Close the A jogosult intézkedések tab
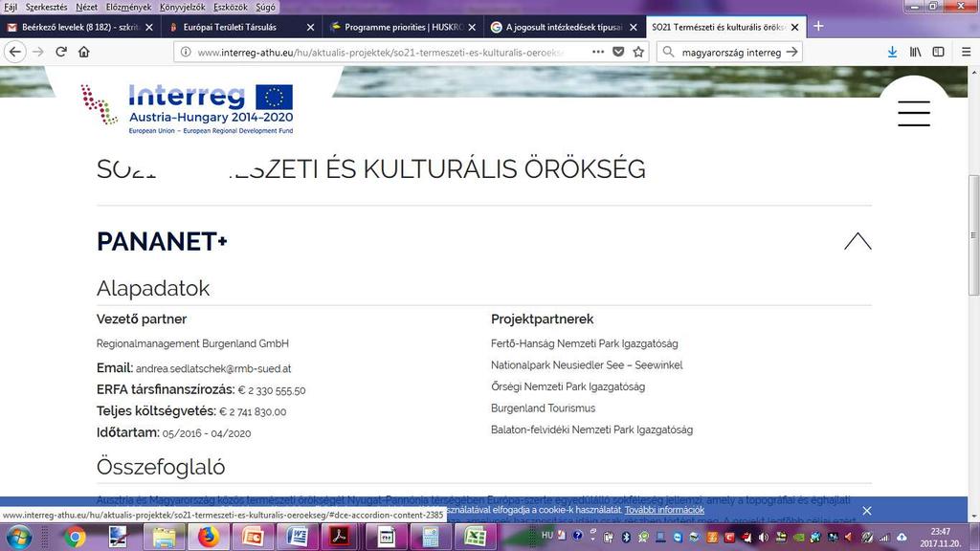Viewport: 980px width, 551px height. pos(634,27)
